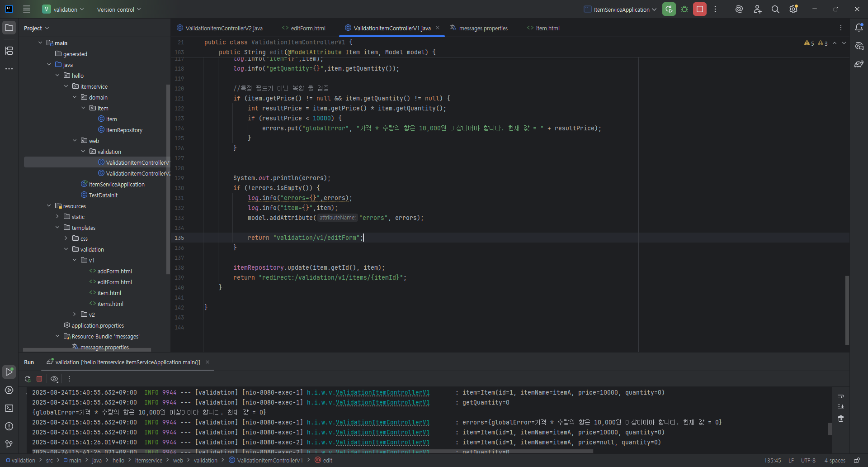Open the Project view selector dropdown
This screenshot has height=467, width=868.
tap(36, 28)
